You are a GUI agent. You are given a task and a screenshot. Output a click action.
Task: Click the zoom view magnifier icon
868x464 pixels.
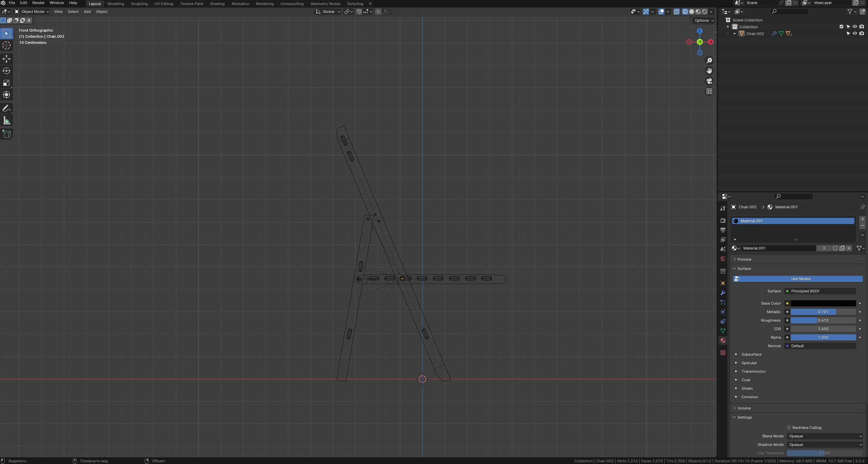[x=709, y=61]
